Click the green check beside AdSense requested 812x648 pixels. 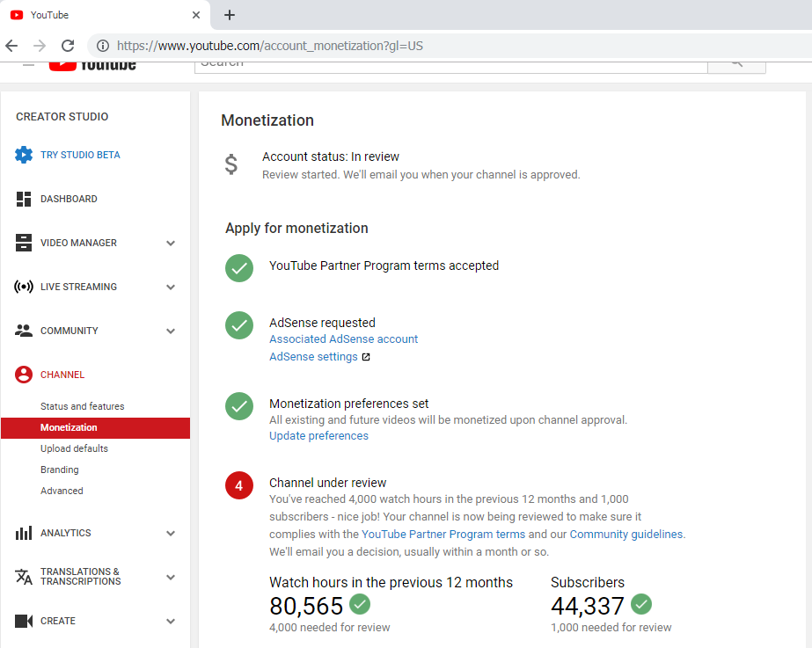point(239,325)
